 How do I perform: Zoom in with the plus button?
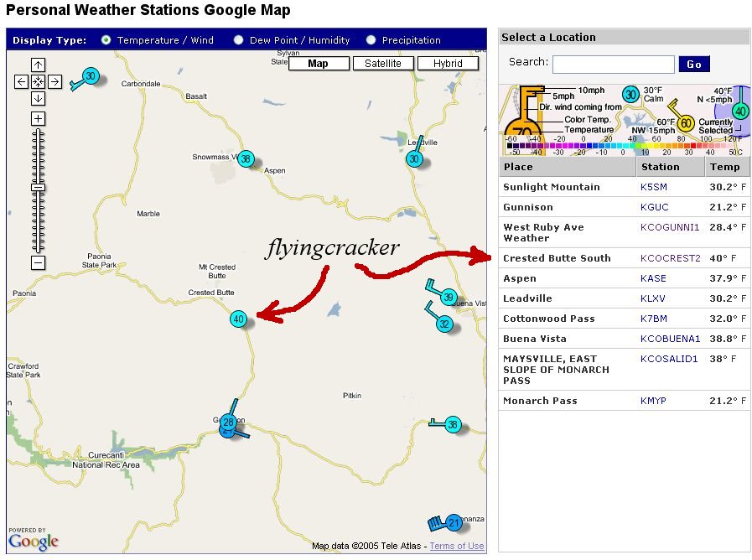(38, 118)
